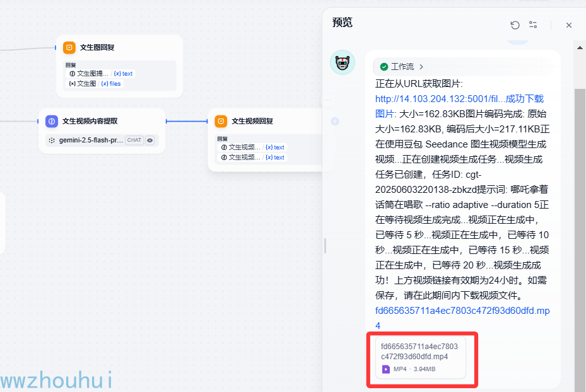Click the purple MP4 file type icon
Viewport: 586px width, 392px height.
[385, 369]
